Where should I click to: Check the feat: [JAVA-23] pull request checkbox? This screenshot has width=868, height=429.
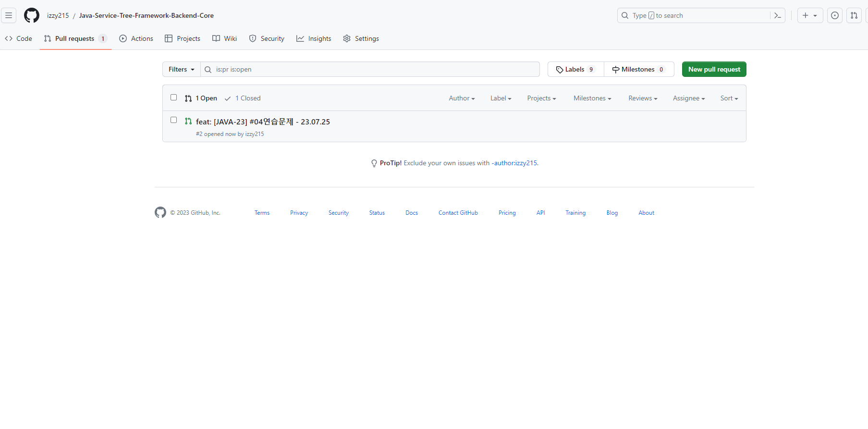pos(174,120)
